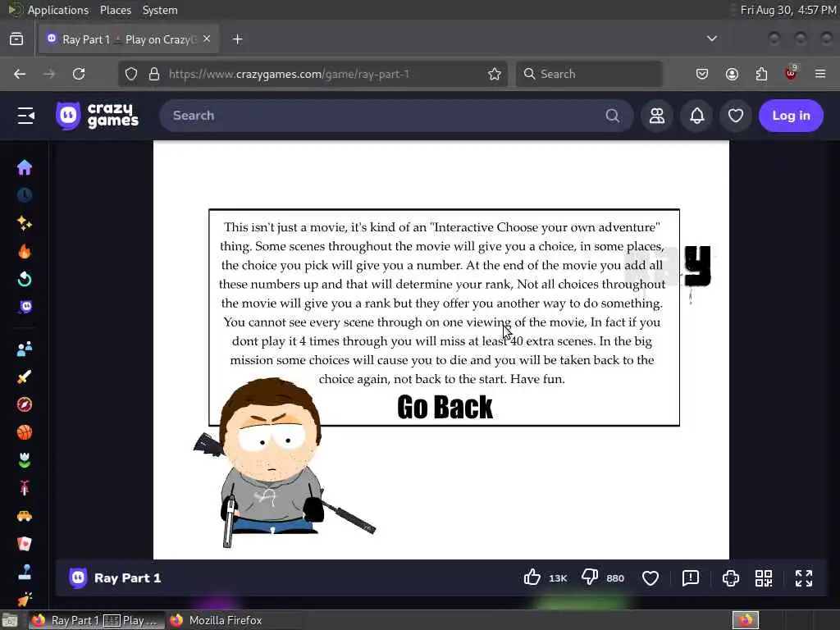Show site security padlock info
Viewport: 840px width, 630px height.
pyautogui.click(x=154, y=74)
